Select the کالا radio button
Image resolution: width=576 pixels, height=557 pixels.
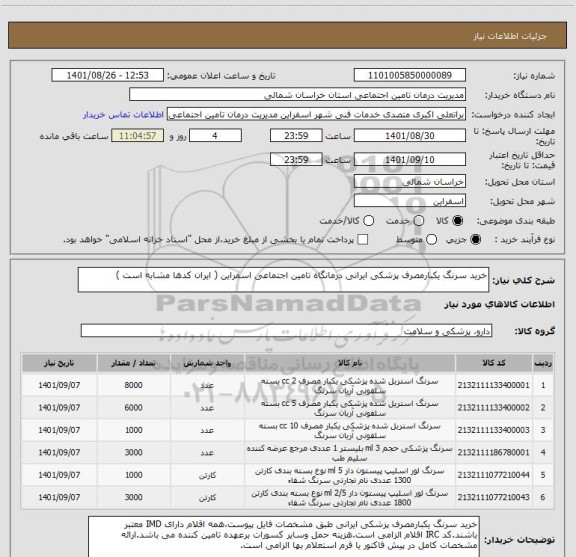point(458,221)
